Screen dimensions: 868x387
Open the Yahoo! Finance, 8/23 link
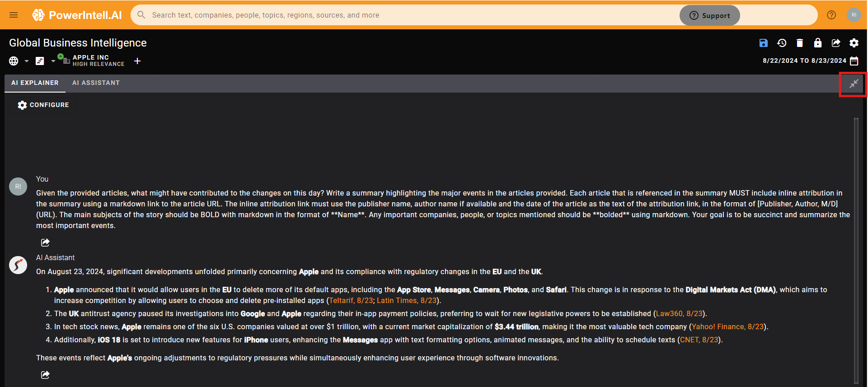click(x=727, y=327)
